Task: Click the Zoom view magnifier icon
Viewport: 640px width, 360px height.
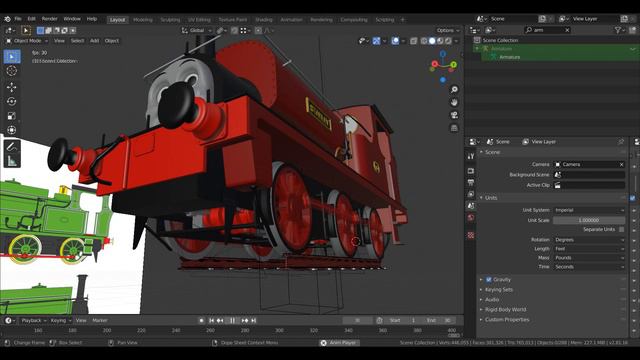Action: pos(454,89)
